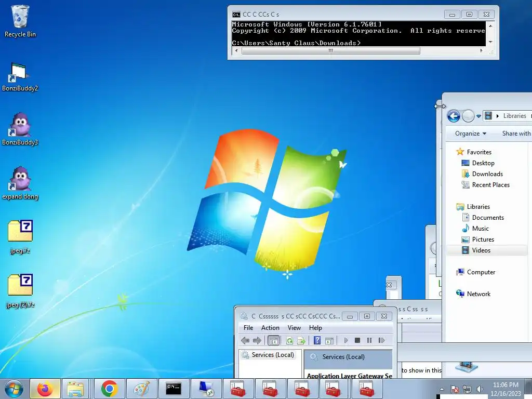Image resolution: width=532 pixels, height=399 pixels.
Task: Click the command prompt text area
Action: coord(358,34)
